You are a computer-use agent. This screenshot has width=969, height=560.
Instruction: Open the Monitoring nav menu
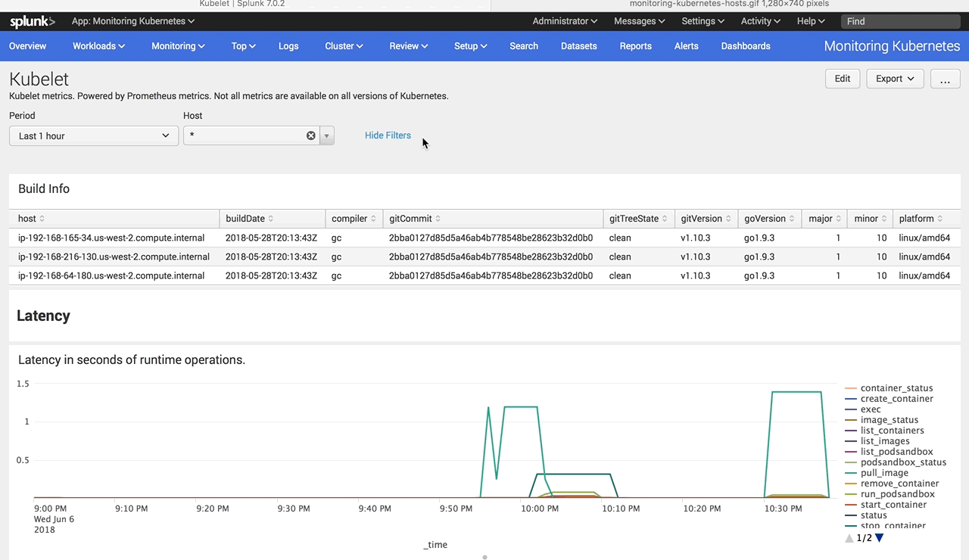(178, 46)
